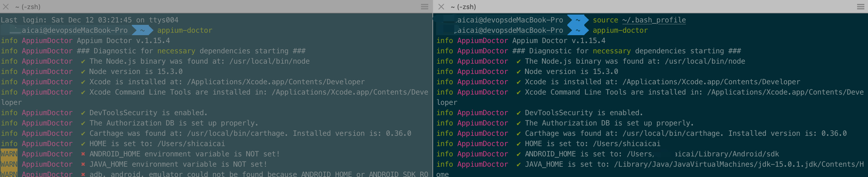Click 'DevToolsSecurity is enabled.' in right pane
The image size is (868, 177).
[x=584, y=113]
